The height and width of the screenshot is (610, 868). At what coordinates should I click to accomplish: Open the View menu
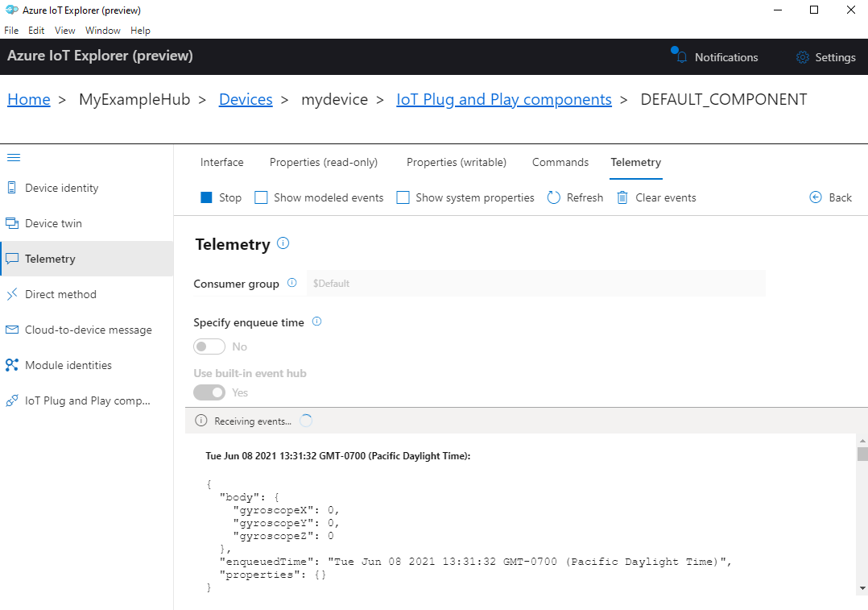(x=64, y=30)
